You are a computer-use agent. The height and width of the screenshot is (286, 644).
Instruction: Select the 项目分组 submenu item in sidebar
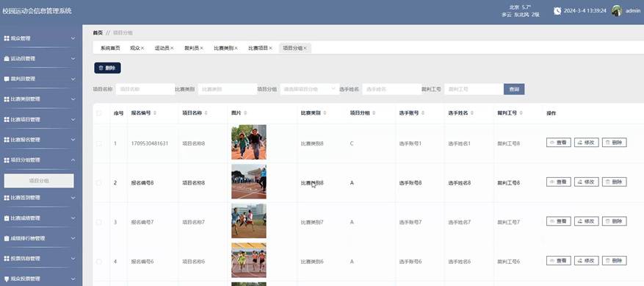click(x=39, y=181)
